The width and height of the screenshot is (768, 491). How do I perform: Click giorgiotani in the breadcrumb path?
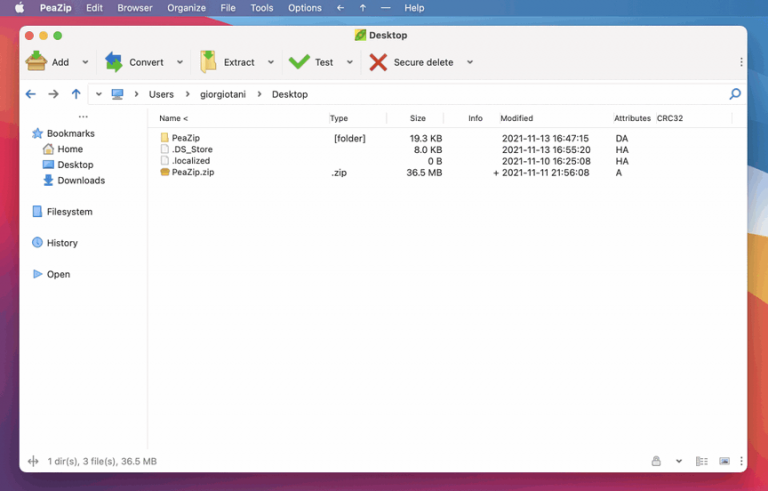[x=223, y=94]
